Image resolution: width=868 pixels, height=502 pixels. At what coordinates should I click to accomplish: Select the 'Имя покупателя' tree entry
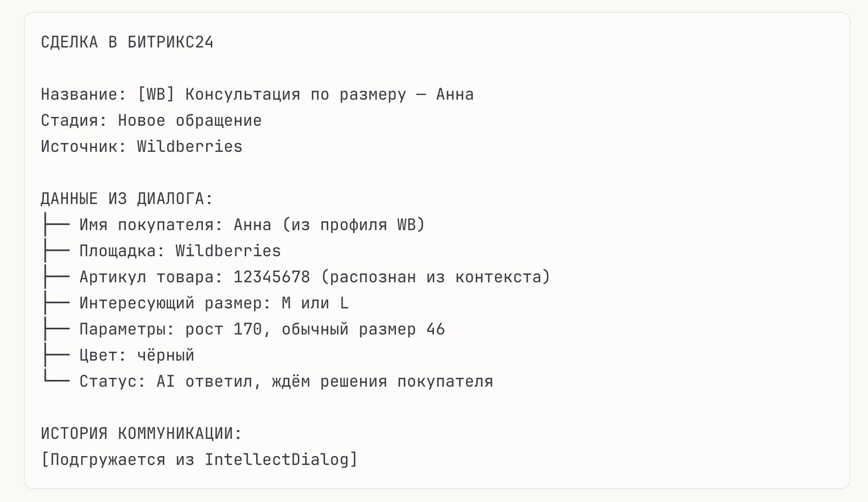[151, 225]
